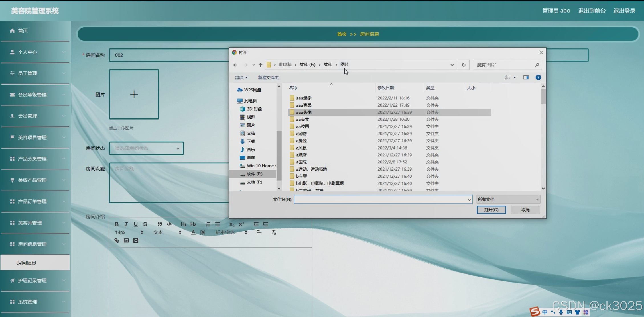Click the font color icon in editor

click(x=193, y=232)
